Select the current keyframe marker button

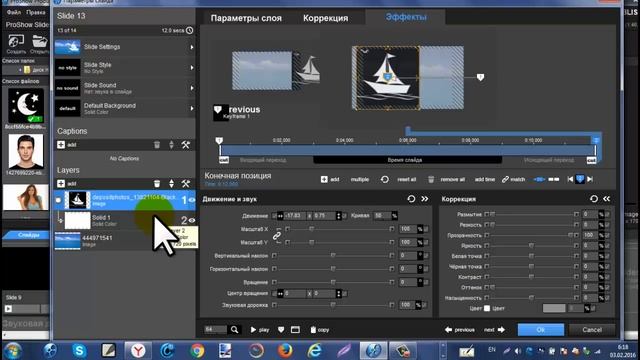580,179
